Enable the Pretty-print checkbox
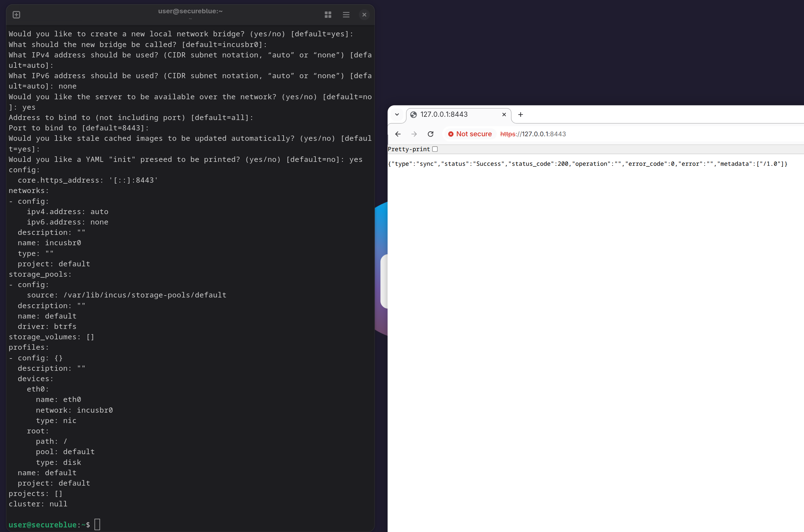 coord(435,149)
